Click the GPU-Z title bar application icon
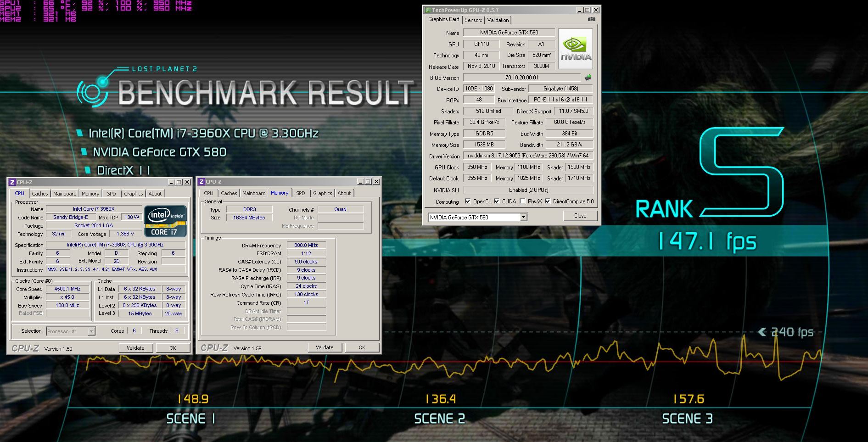 pyautogui.click(x=427, y=10)
